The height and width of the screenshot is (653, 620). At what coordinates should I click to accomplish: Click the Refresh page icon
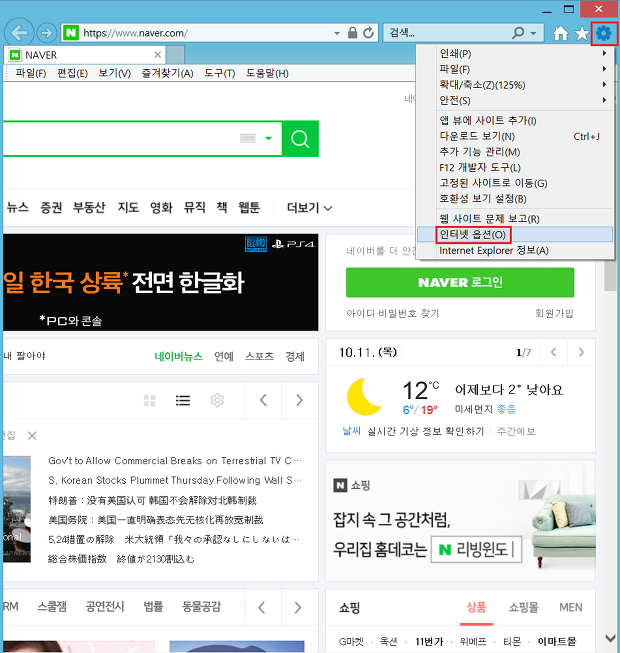pos(368,32)
